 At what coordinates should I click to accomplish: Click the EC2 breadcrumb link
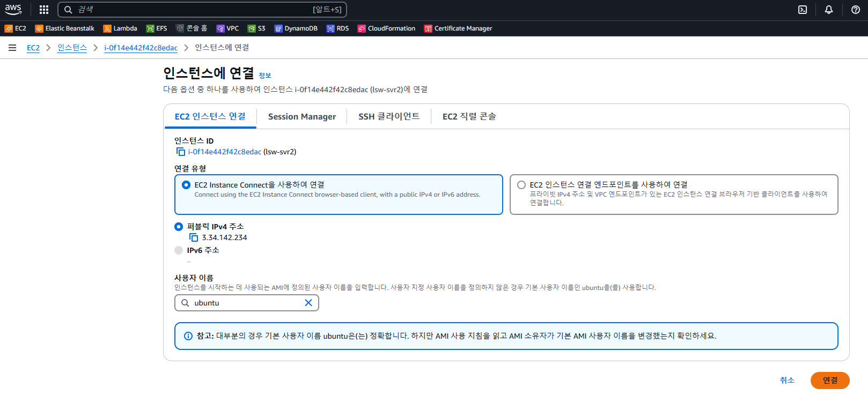pyautogui.click(x=33, y=48)
